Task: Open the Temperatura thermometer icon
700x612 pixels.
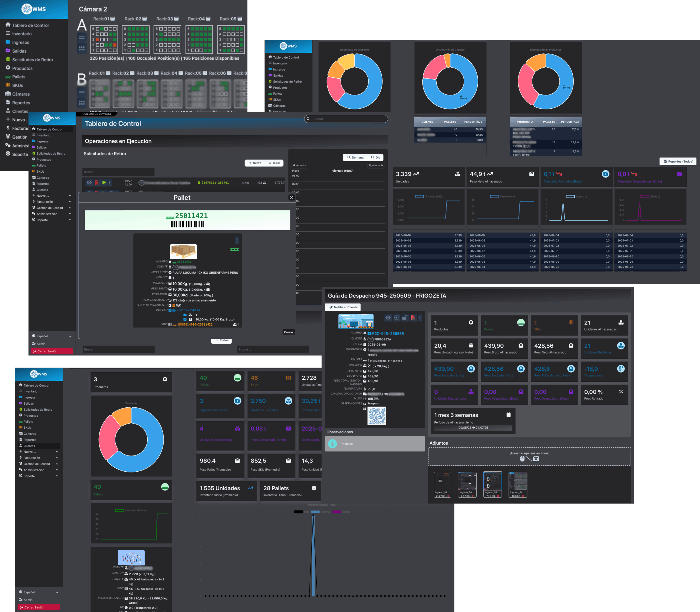Action: (x=621, y=369)
